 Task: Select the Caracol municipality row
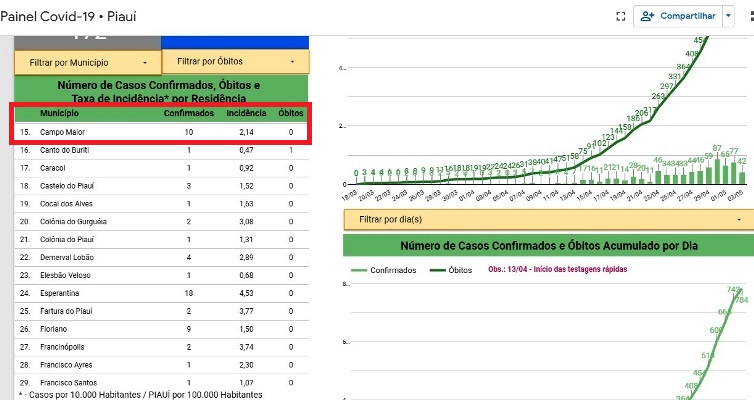coord(162,168)
